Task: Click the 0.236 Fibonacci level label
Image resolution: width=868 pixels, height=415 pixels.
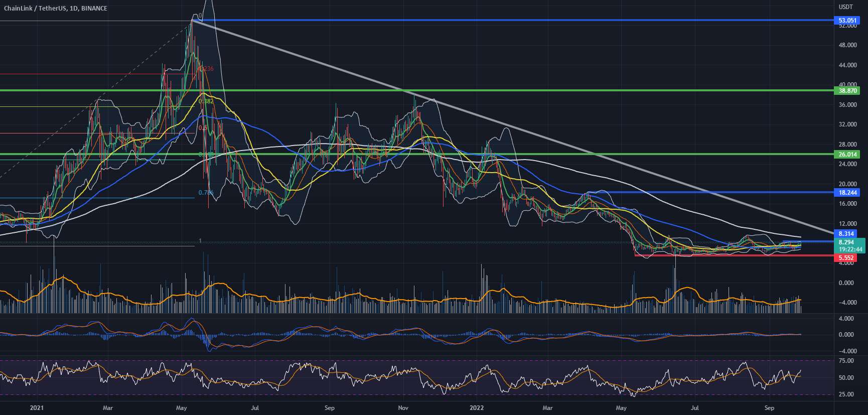Action: (206, 69)
